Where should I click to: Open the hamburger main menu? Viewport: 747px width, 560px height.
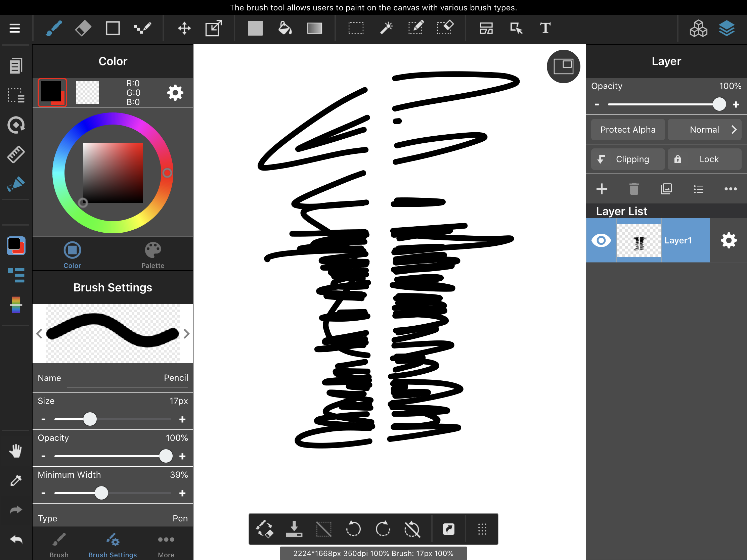point(14,28)
